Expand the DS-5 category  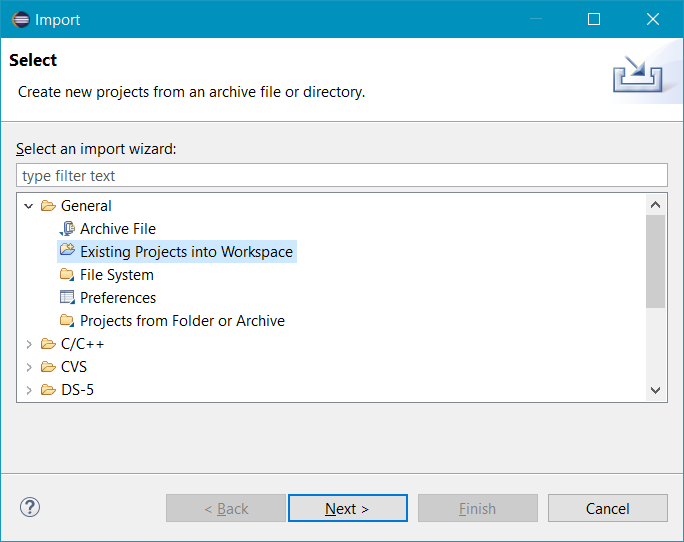click(x=29, y=390)
